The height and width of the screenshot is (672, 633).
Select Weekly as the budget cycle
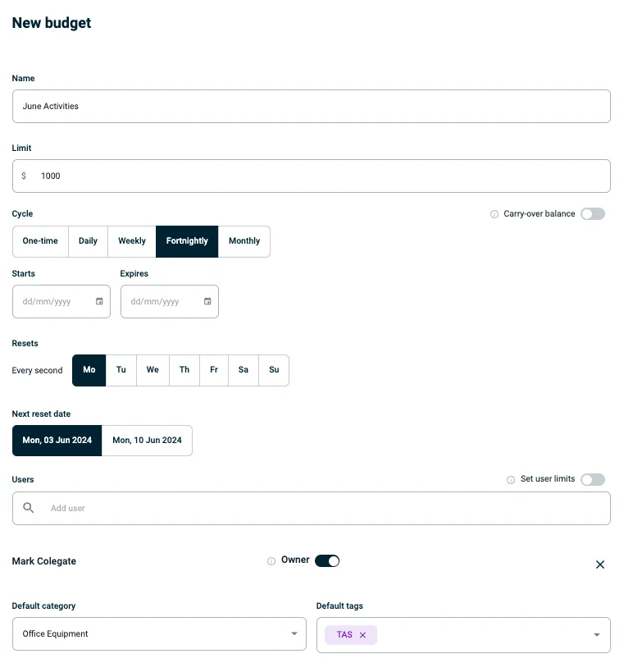click(132, 241)
